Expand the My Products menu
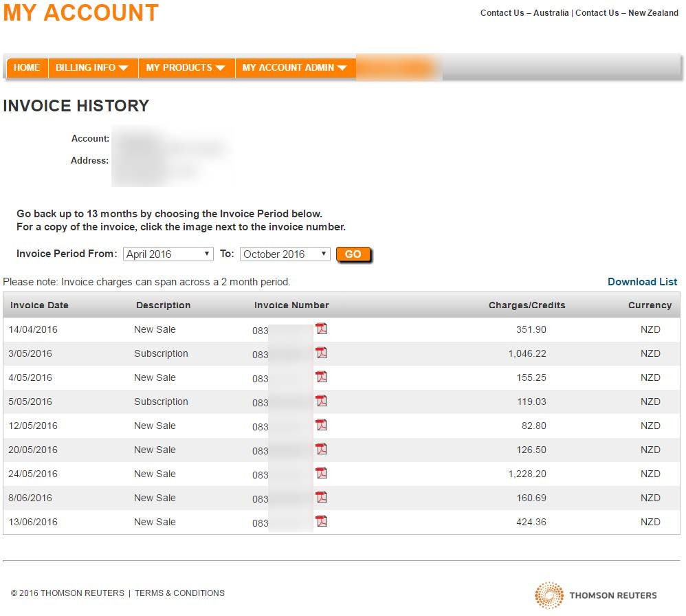Viewport: 686px width, 616px height. pos(186,67)
